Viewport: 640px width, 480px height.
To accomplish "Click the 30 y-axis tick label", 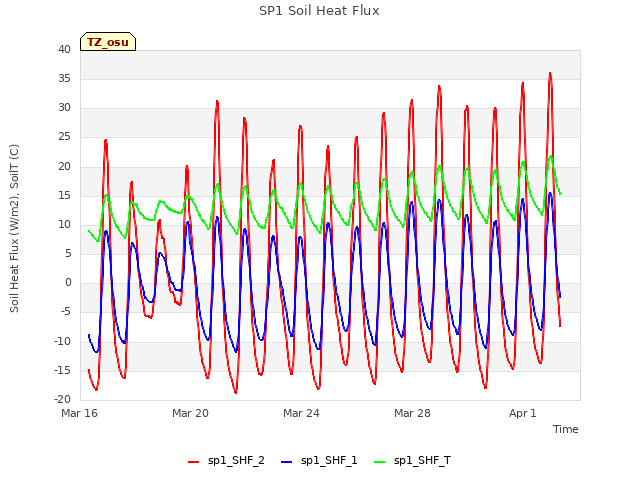I will 64,108.
